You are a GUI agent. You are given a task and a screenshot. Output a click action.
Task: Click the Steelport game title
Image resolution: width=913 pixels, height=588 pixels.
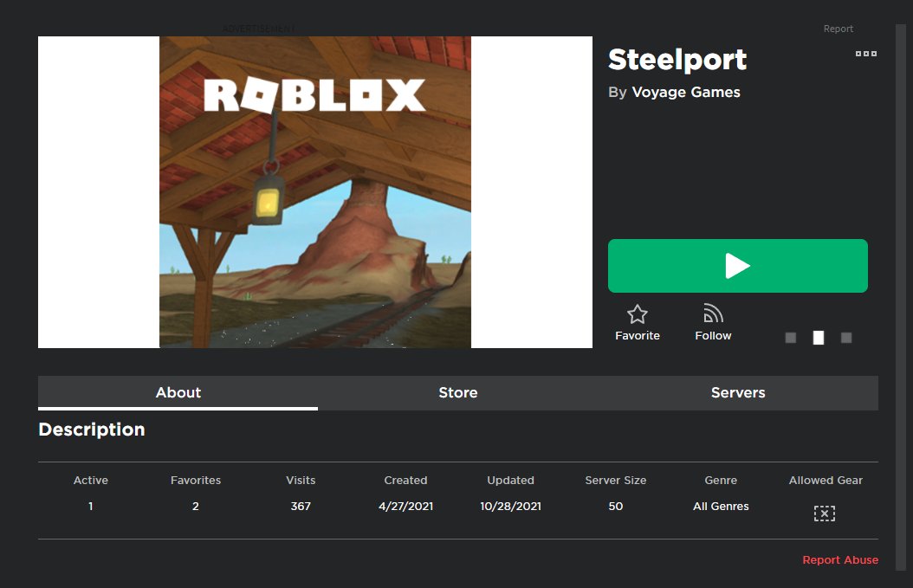[x=677, y=60]
